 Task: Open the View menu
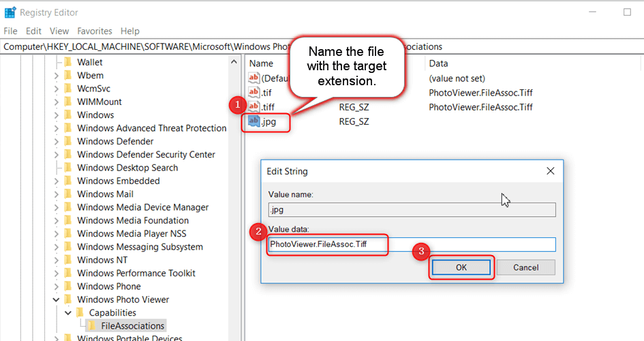[x=59, y=31]
